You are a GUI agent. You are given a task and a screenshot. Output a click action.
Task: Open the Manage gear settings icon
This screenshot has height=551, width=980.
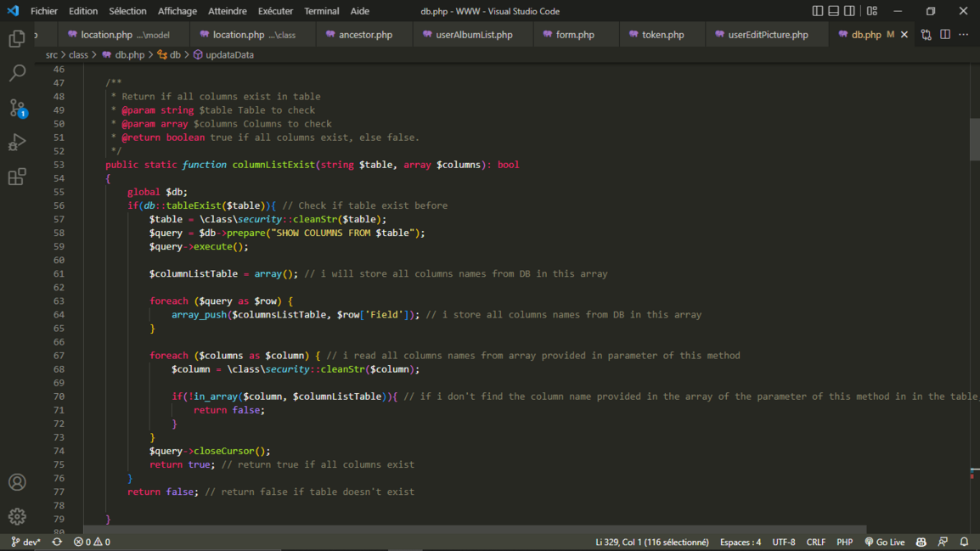coord(17,516)
